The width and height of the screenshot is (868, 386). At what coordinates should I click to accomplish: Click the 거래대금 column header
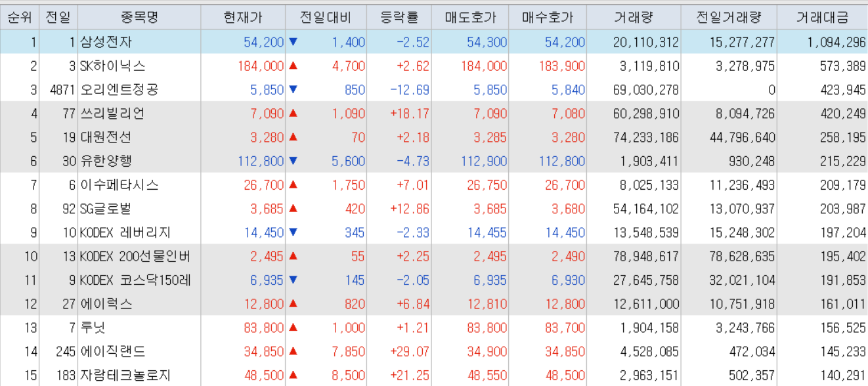822,18
